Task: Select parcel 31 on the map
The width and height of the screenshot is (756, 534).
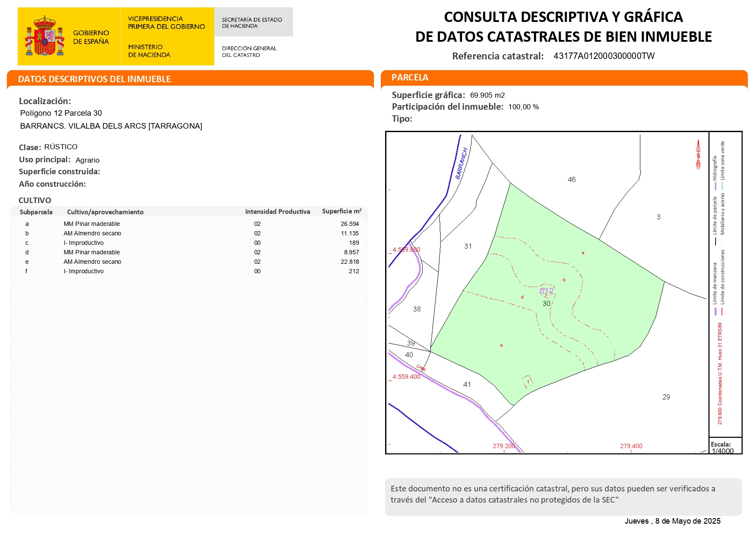Action: 468,246
